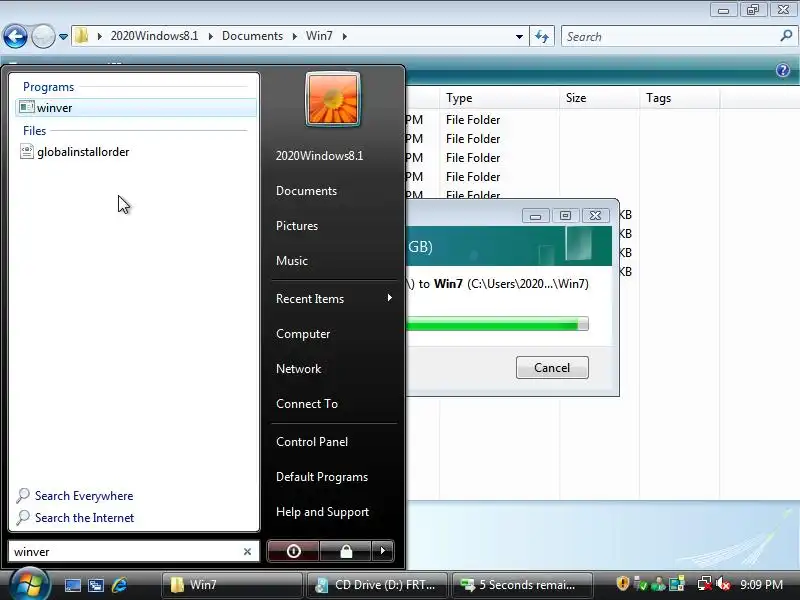Open the 2020Windows8.1 user folder
The width and height of the screenshot is (800, 600).
click(319, 156)
